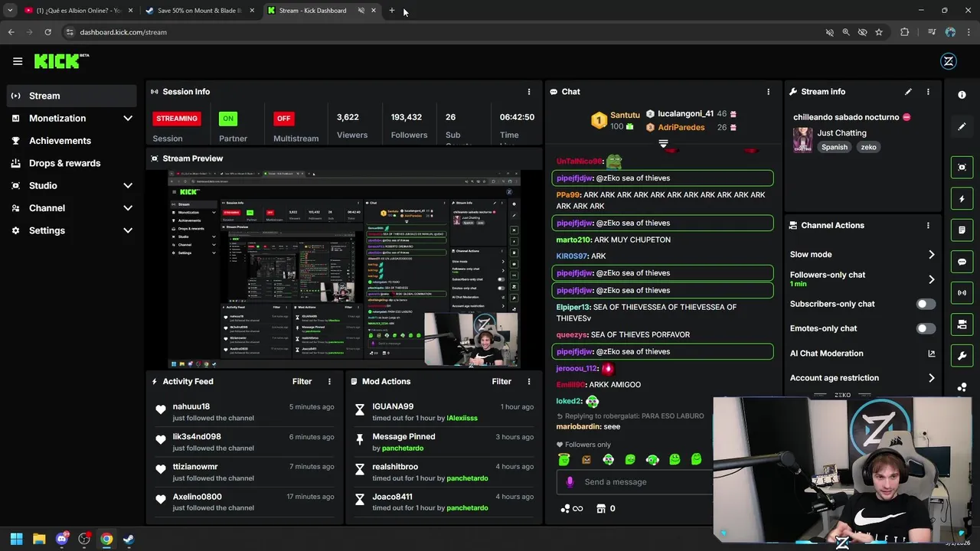This screenshot has width=980, height=551.
Task: Edit Stream info with the pencil icon
Action: click(908, 92)
